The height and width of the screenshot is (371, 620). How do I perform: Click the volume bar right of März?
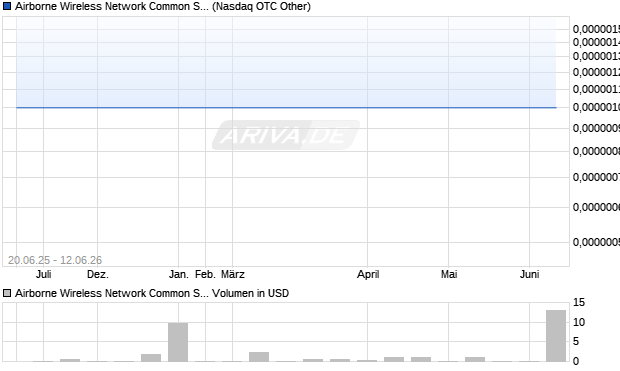pyautogui.click(x=259, y=357)
